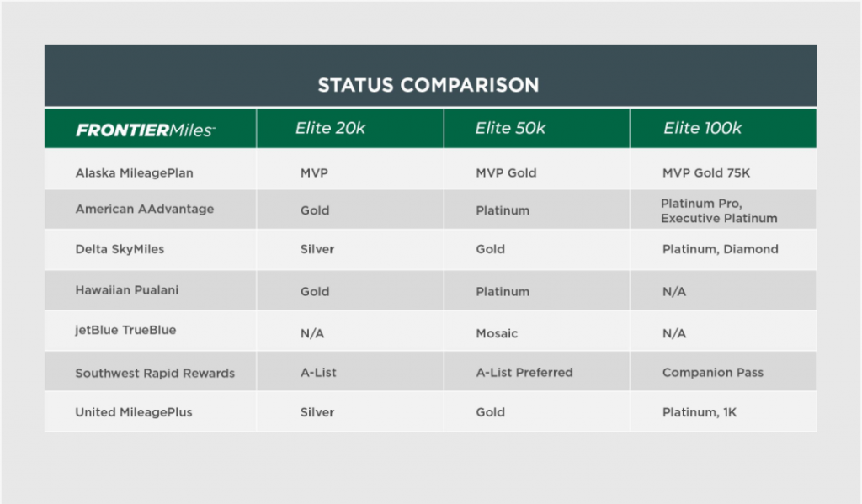Select the Elite 100k column header
The width and height of the screenshot is (862, 504).
click(x=703, y=128)
